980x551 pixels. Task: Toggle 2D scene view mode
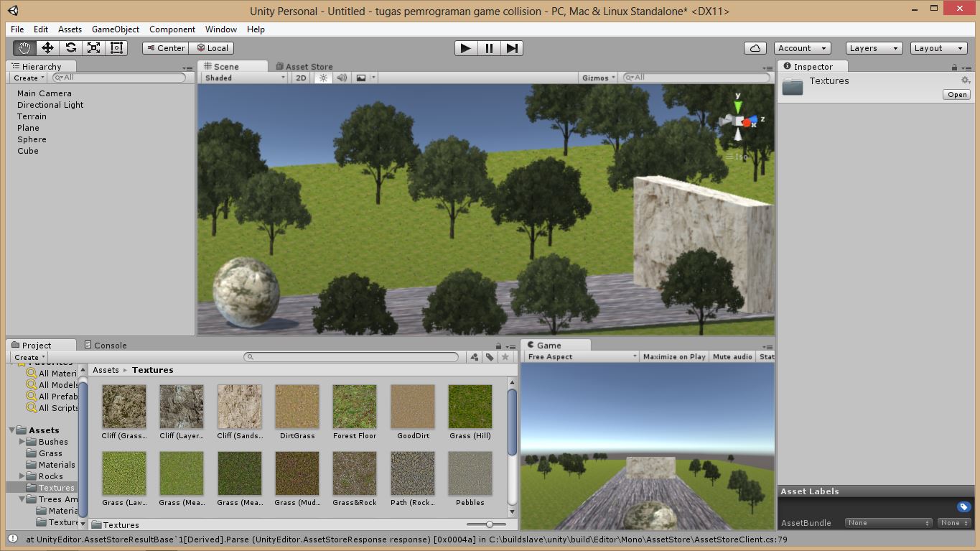[x=302, y=78]
